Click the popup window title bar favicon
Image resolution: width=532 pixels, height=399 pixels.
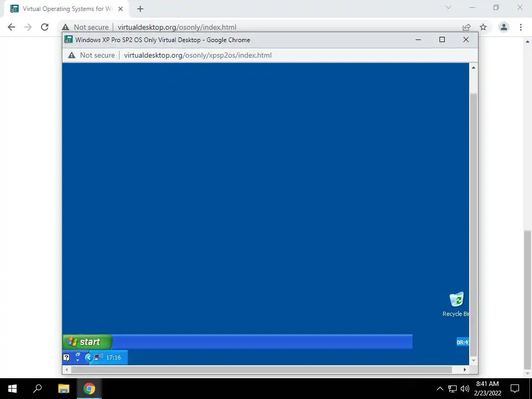pos(69,39)
